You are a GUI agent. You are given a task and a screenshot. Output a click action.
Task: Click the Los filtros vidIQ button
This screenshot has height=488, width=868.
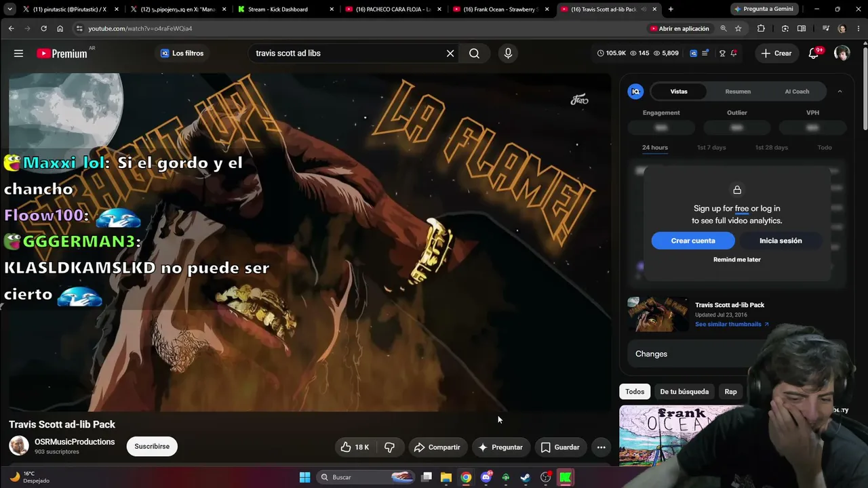[182, 54]
